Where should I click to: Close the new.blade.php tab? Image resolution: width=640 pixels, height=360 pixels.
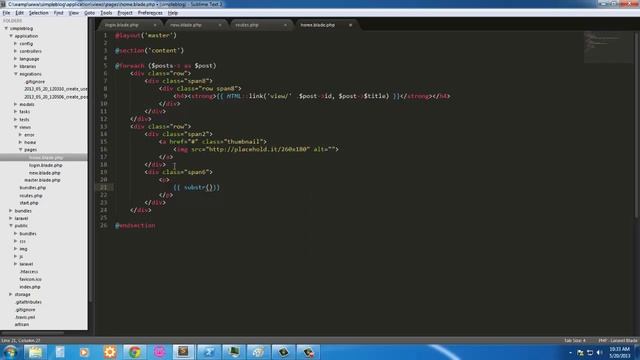[x=220, y=25]
